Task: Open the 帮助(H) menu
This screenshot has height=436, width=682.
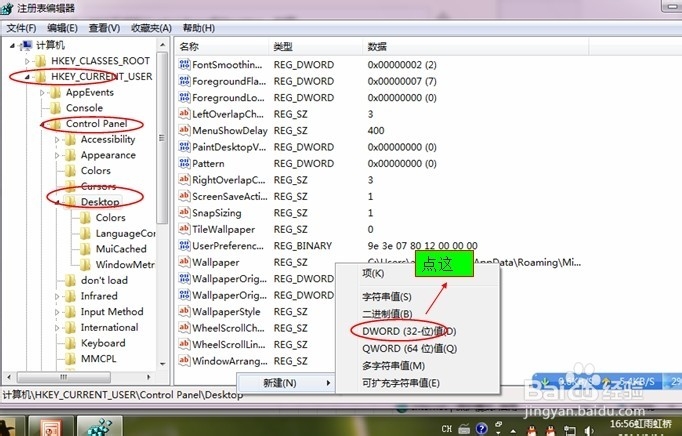Action: 199,28
